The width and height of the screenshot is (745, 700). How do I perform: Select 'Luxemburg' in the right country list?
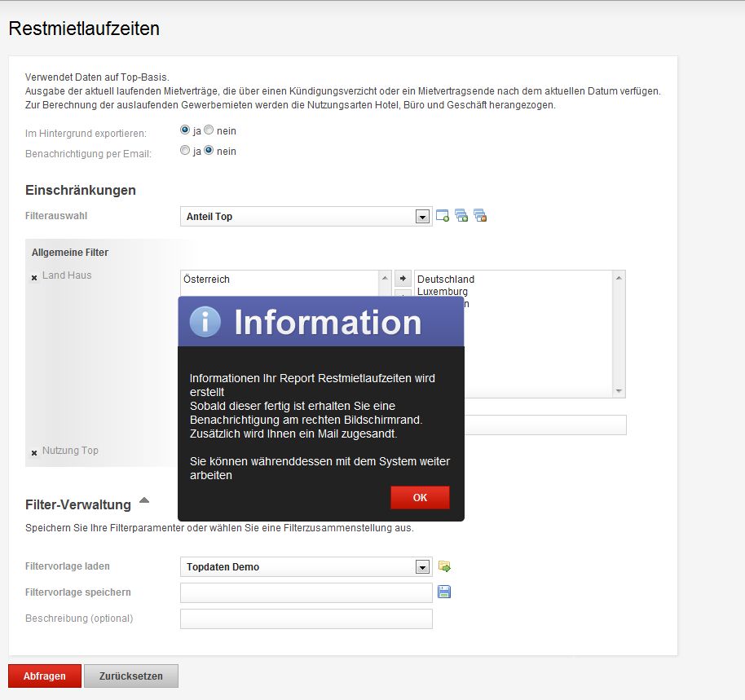click(x=443, y=292)
